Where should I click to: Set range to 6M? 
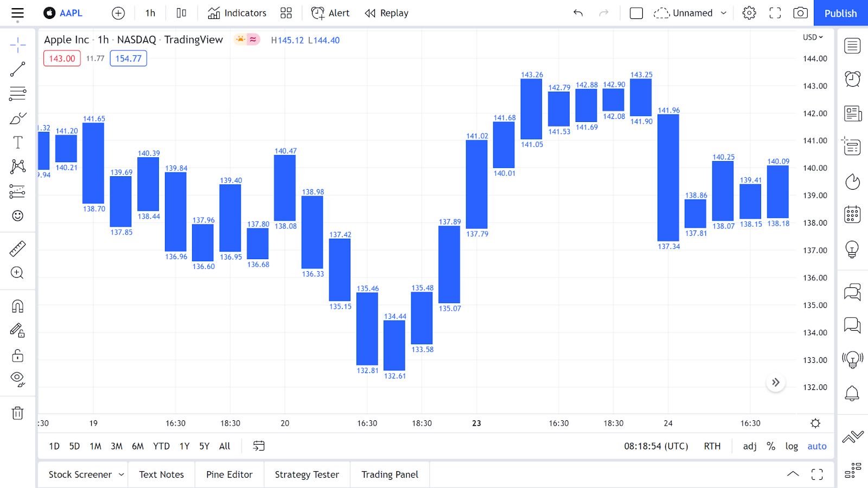138,446
